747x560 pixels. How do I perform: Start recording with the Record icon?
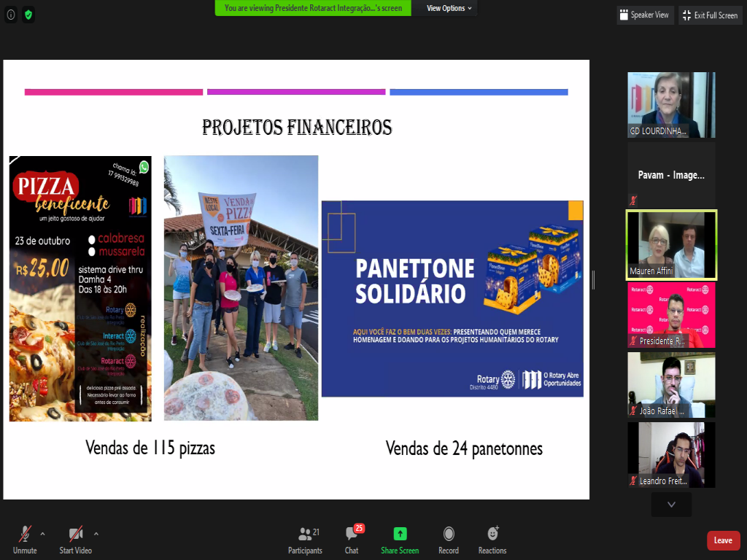coord(449,540)
